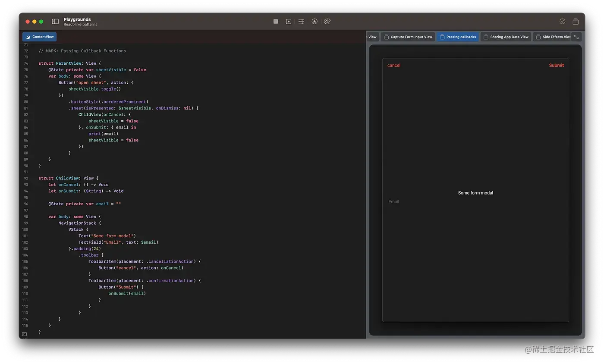Viewport: 604px width, 364px height.
Task: Select the Passing callbacks preview tab
Action: click(x=458, y=37)
